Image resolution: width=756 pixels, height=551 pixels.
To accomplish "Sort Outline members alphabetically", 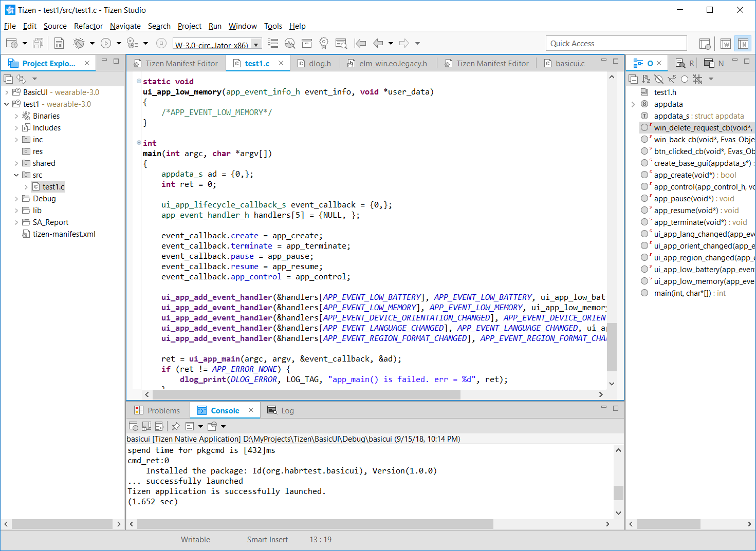I will 646,79.
